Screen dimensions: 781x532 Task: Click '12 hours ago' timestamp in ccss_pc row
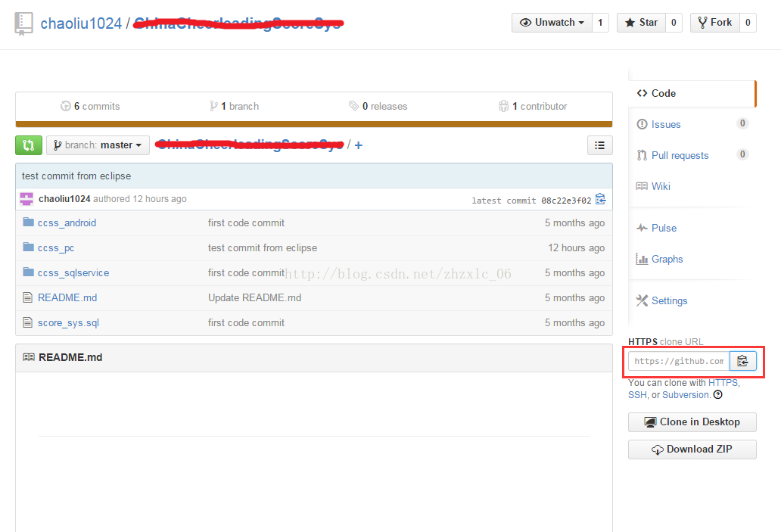tap(576, 248)
